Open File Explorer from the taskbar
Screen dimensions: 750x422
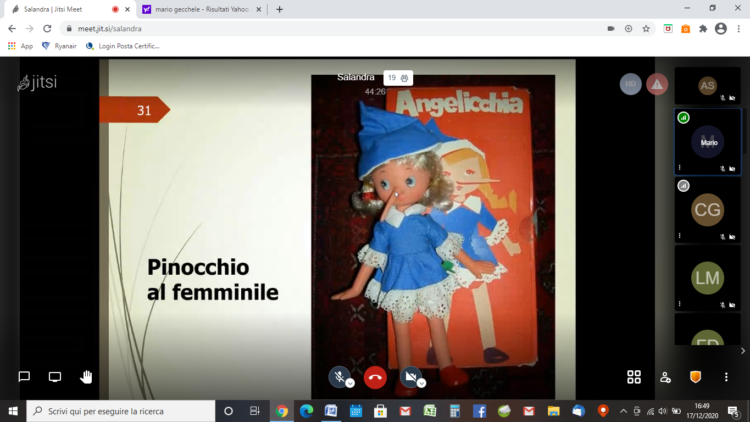tap(553, 411)
